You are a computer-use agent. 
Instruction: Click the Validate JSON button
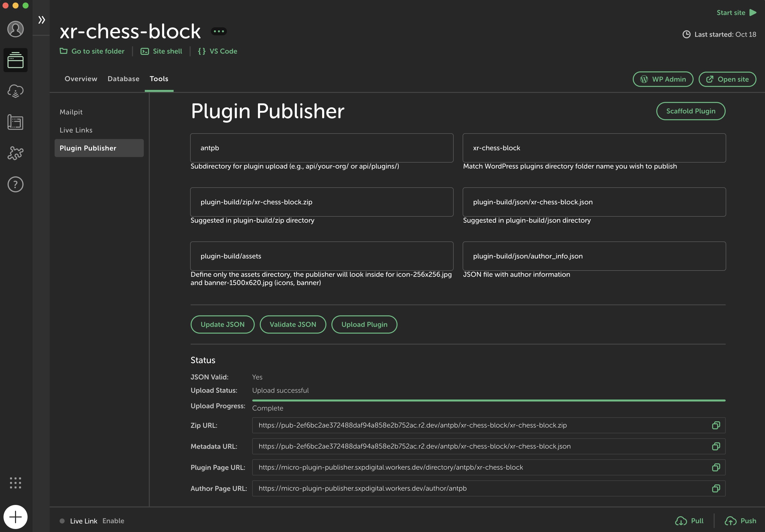[293, 324]
